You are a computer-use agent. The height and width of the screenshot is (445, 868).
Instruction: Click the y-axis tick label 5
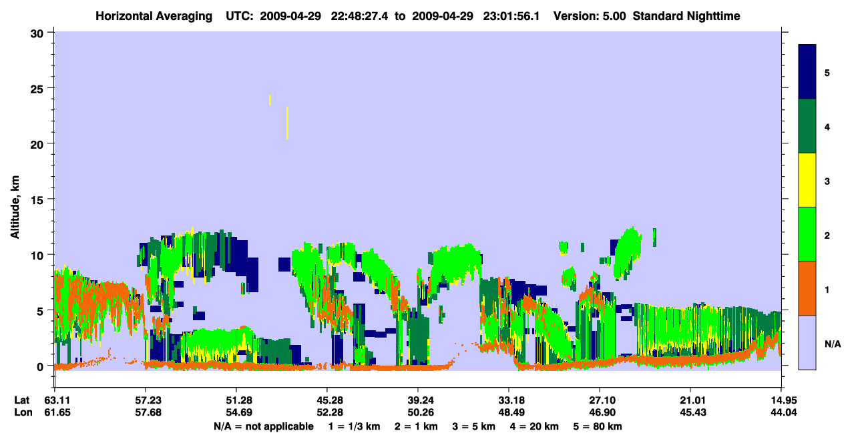(x=42, y=310)
